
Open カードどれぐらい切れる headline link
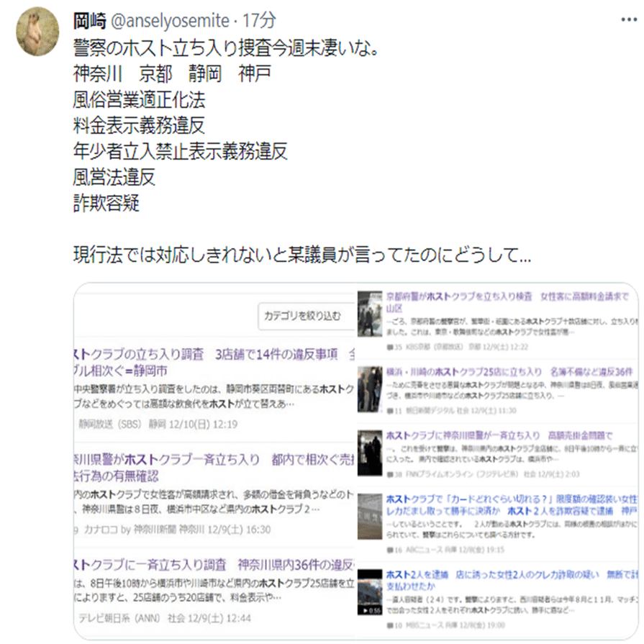[x=512, y=505]
